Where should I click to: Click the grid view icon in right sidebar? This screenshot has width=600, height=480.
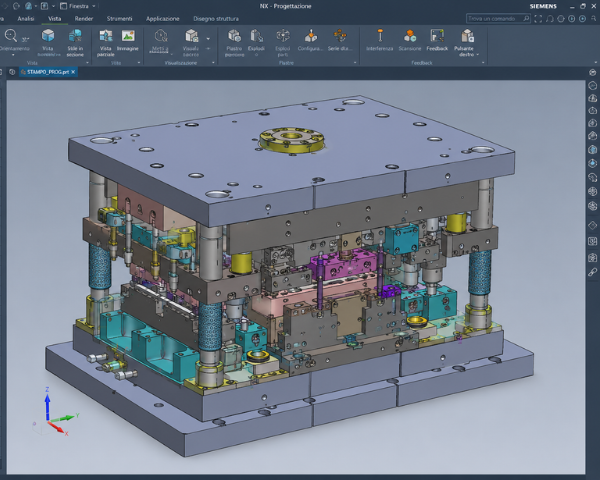[x=592, y=241]
